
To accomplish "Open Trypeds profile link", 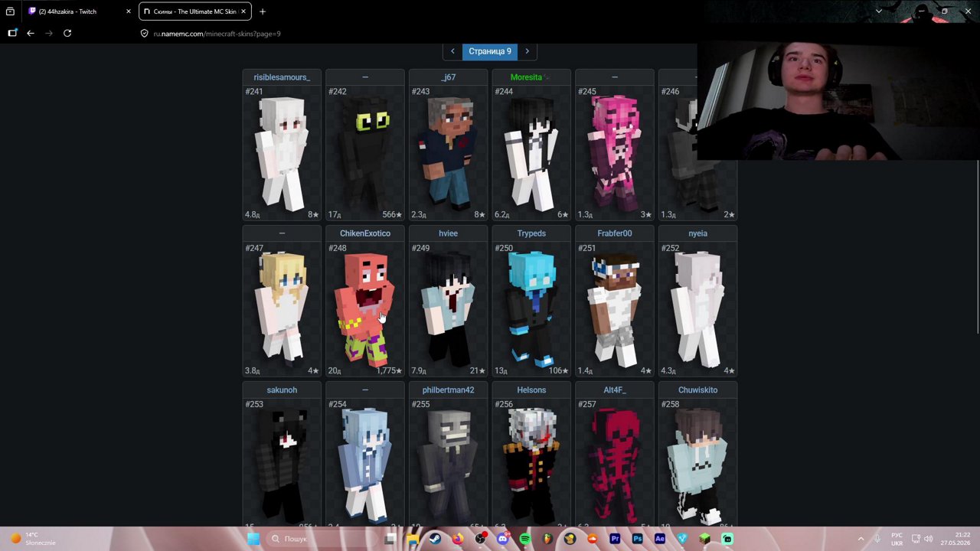I will click(x=531, y=233).
